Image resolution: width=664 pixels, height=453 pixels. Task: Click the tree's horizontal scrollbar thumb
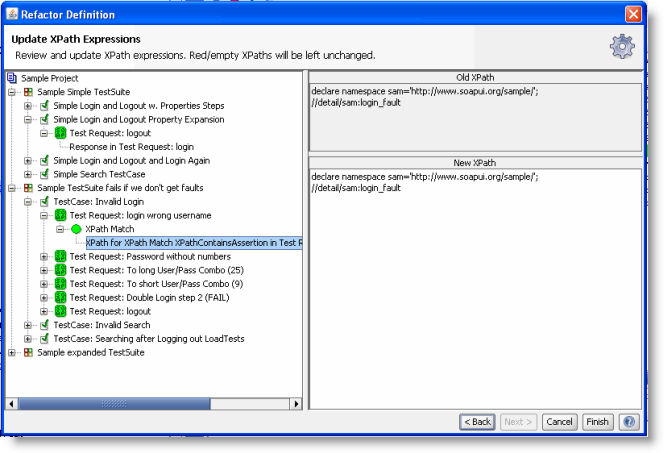[114, 404]
